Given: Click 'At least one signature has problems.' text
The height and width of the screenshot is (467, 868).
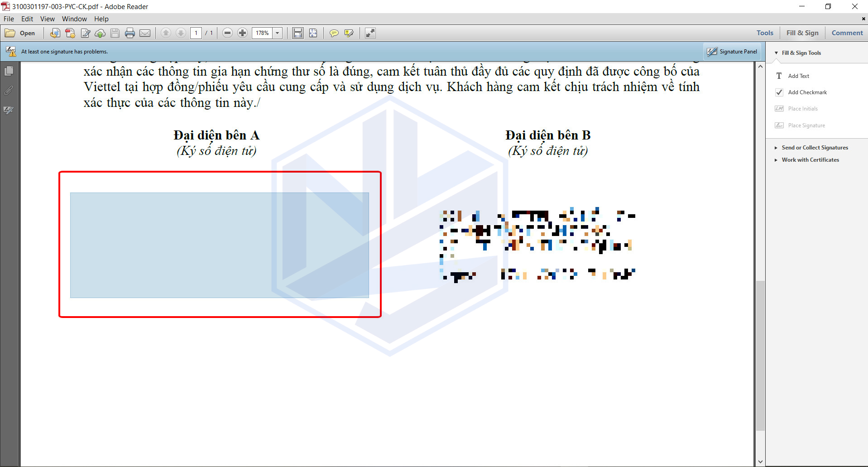Looking at the screenshot, I should tap(64, 52).
